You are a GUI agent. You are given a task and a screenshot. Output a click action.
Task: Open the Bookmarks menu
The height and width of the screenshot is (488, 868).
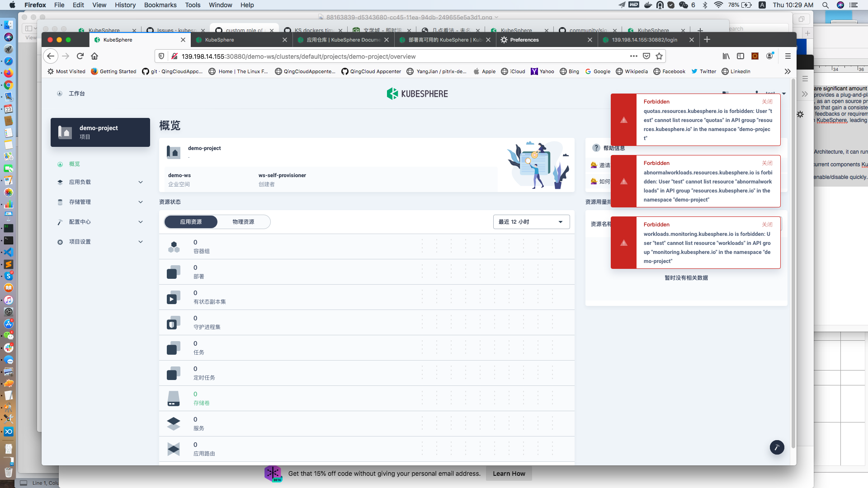(160, 5)
